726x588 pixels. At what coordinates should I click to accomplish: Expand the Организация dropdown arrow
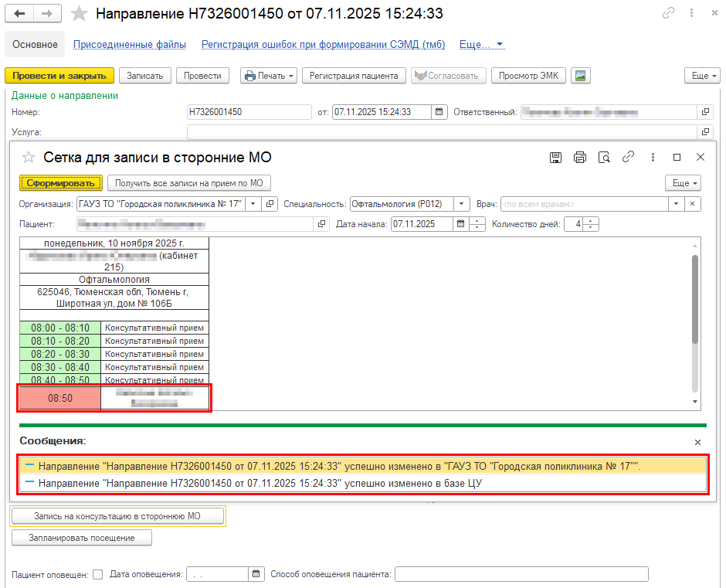click(x=253, y=204)
